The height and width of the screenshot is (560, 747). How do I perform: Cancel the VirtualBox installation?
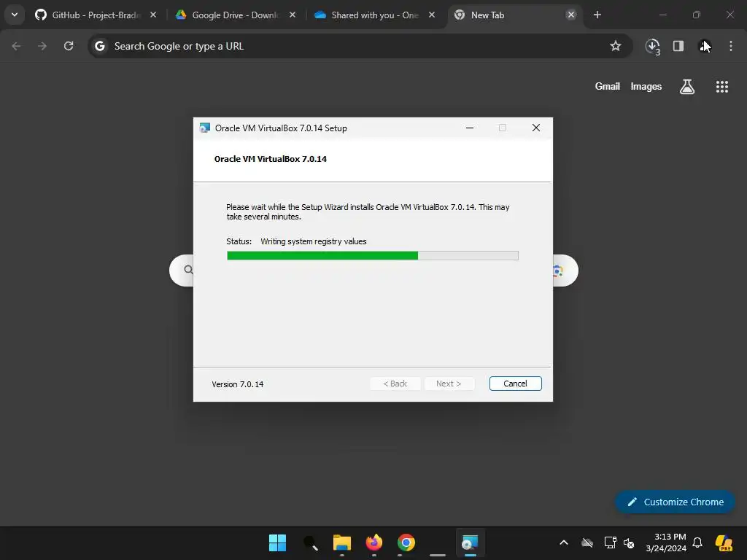(x=516, y=384)
